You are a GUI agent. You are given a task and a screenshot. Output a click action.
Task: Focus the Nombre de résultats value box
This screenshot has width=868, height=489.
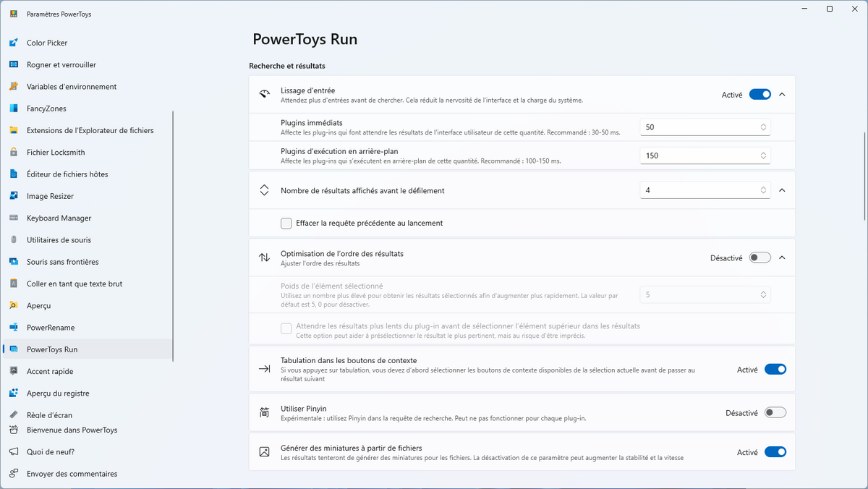tap(705, 190)
